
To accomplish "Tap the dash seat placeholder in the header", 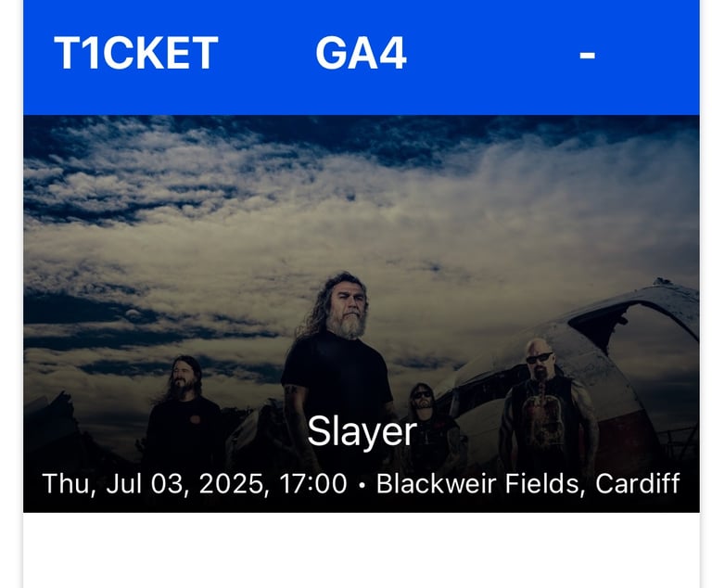I will pyautogui.click(x=587, y=56).
